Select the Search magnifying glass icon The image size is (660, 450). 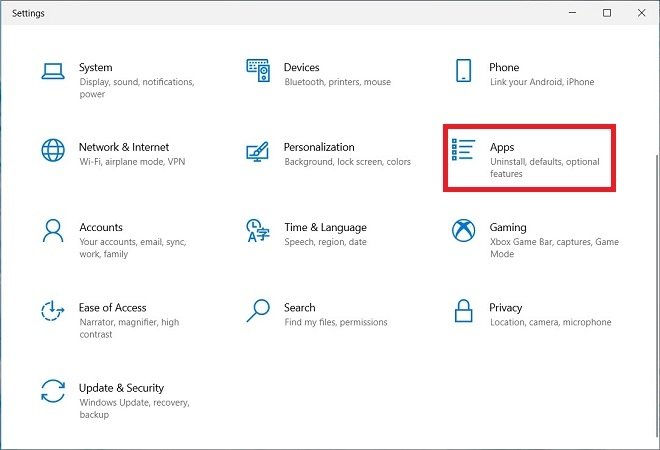tap(258, 311)
